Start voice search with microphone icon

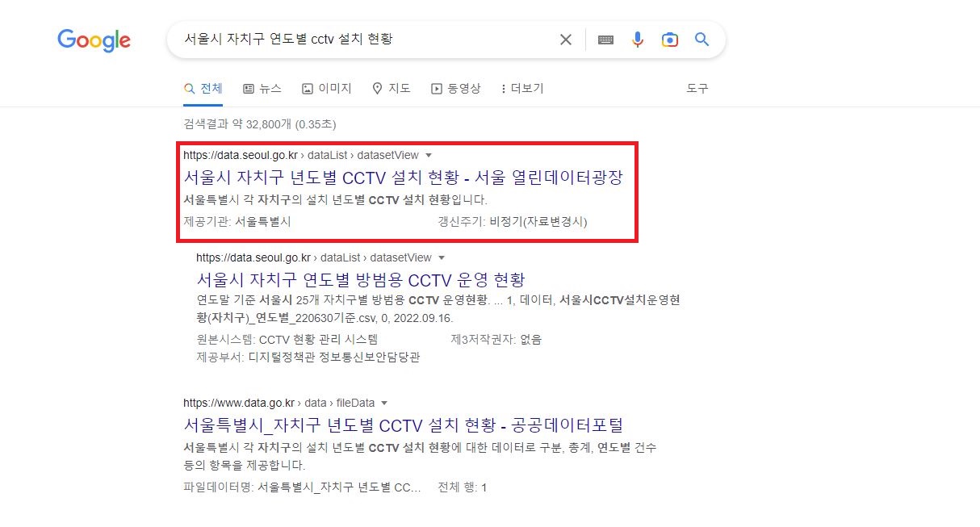tap(638, 40)
